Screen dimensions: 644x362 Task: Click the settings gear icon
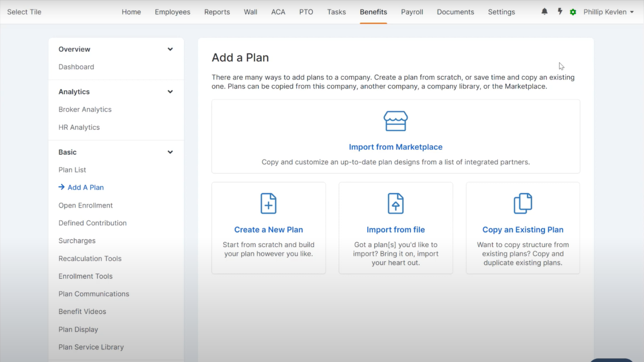(573, 12)
